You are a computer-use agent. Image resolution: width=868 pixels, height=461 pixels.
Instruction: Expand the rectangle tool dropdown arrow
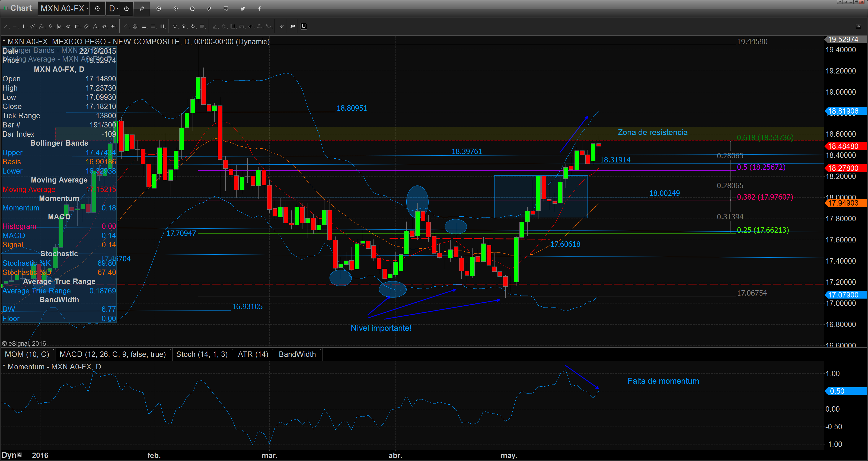81,28
